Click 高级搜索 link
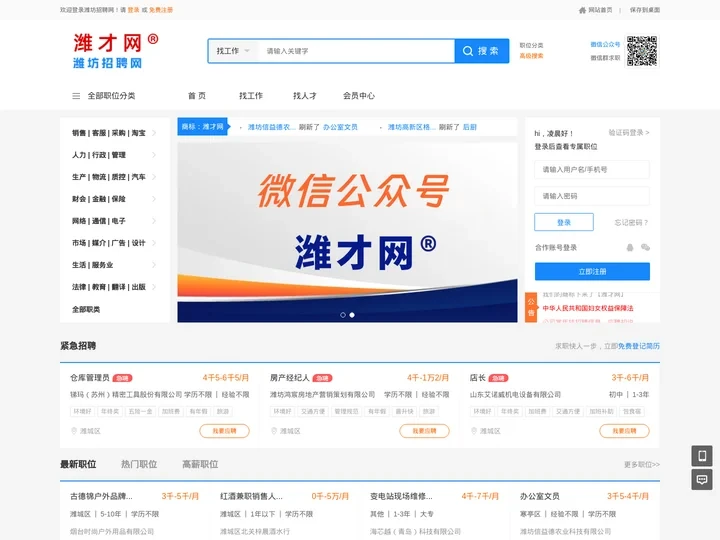 [531, 56]
